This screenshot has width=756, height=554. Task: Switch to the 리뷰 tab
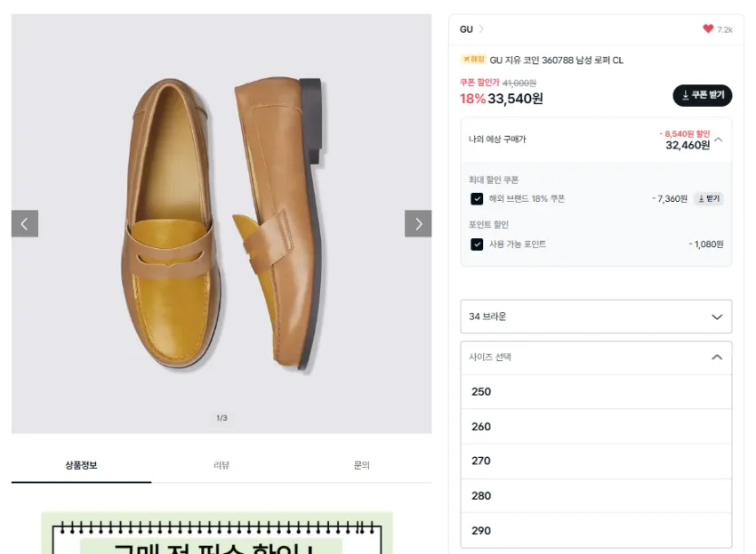click(221, 465)
